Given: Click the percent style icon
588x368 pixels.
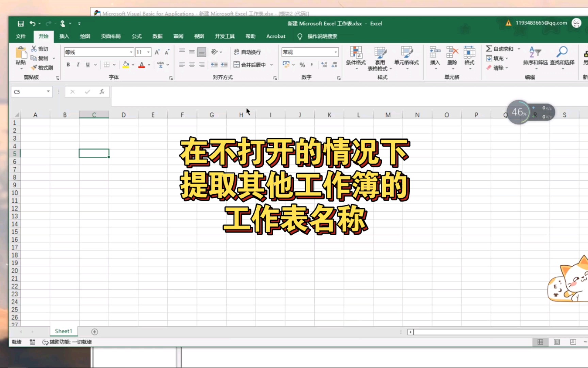Looking at the screenshot, I should (301, 64).
